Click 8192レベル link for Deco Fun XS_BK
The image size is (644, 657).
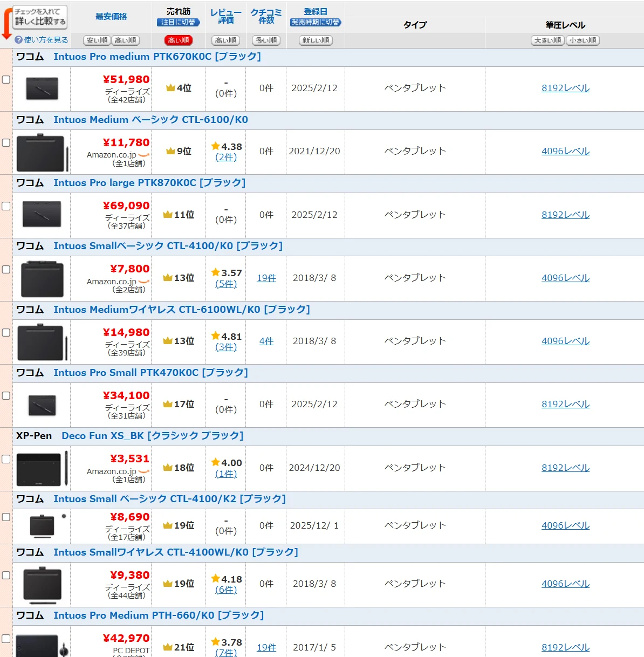click(x=565, y=468)
